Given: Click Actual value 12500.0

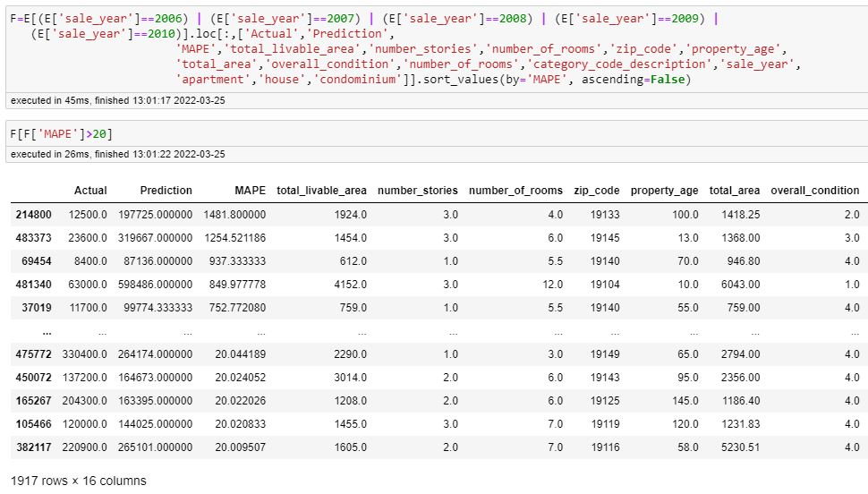Looking at the screenshot, I should coord(88,214).
